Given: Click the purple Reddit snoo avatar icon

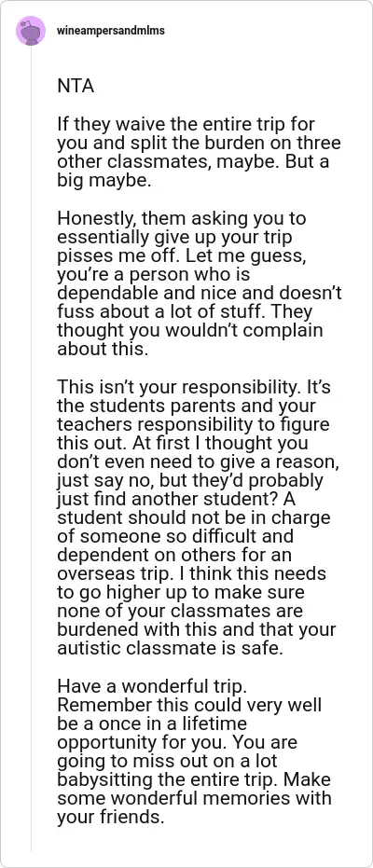Looking at the screenshot, I should [31, 31].
